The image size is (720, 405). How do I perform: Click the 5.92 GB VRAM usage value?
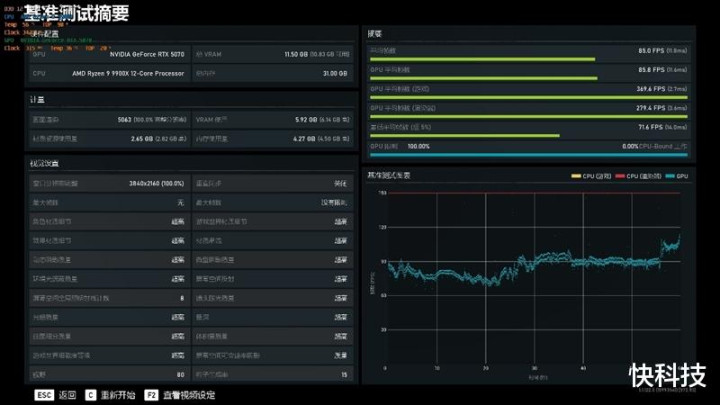tap(306, 119)
